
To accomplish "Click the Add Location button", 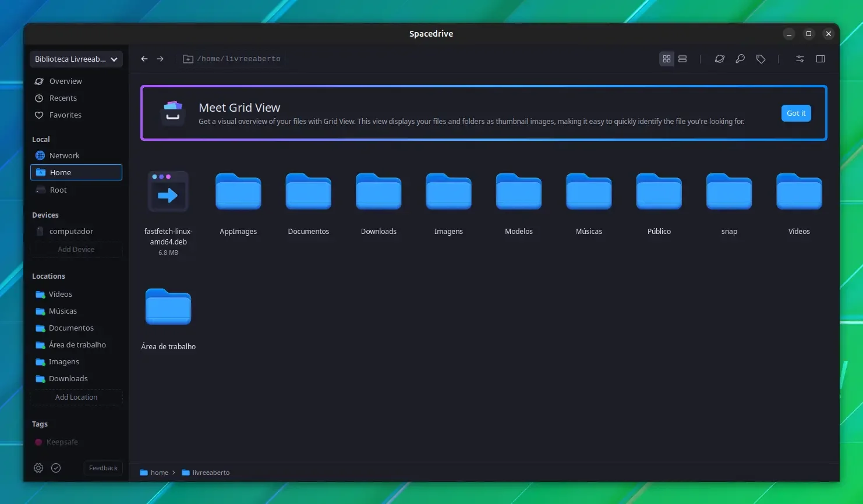I will click(76, 397).
